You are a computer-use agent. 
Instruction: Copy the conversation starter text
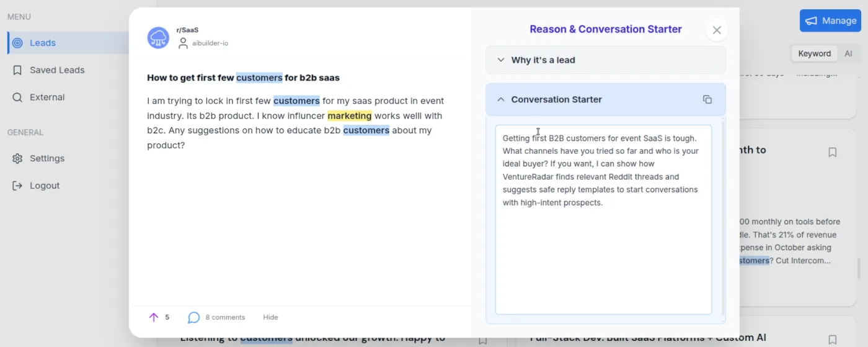[x=707, y=99]
